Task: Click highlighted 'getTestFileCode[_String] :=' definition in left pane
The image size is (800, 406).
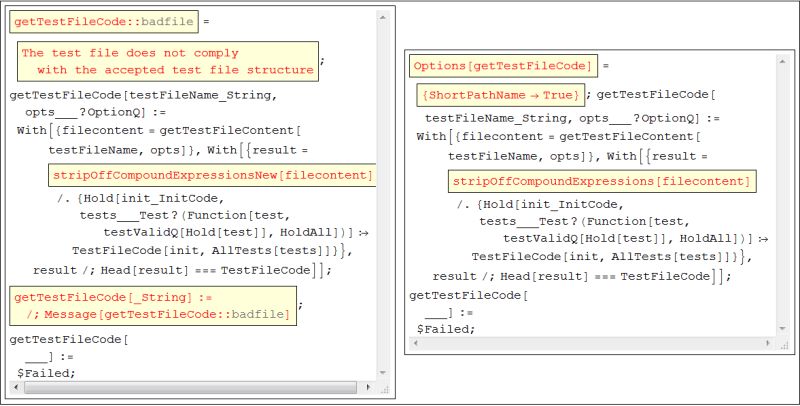Action: pos(153,306)
